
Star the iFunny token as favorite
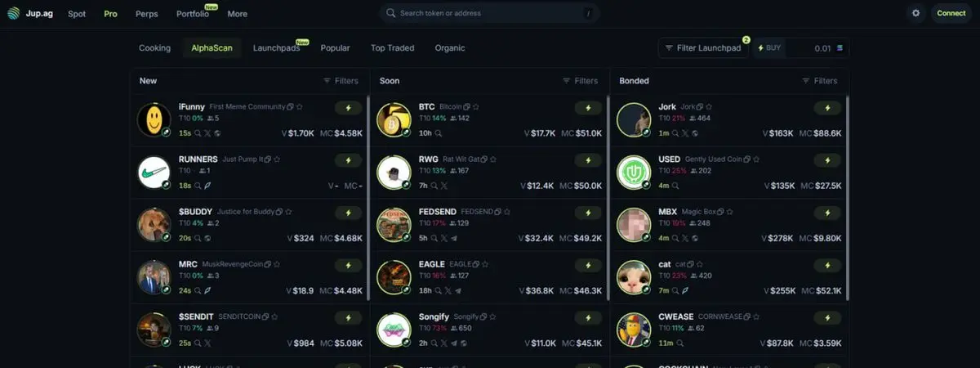300,107
